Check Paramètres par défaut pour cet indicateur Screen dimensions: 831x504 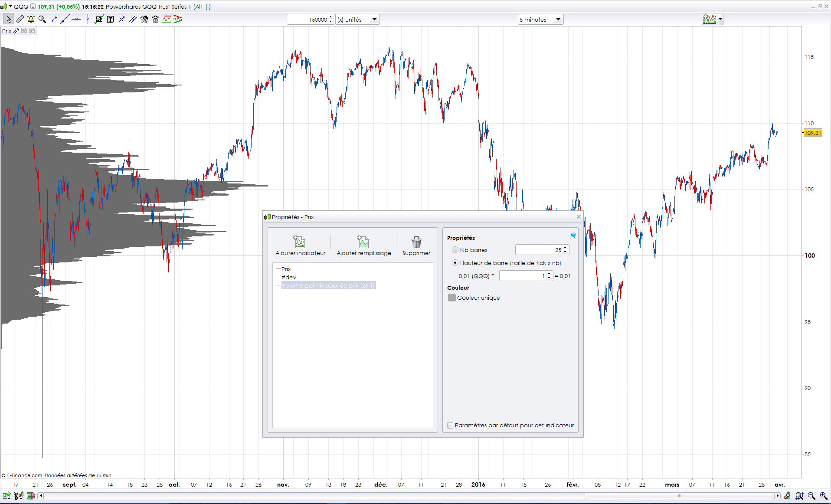[450, 425]
